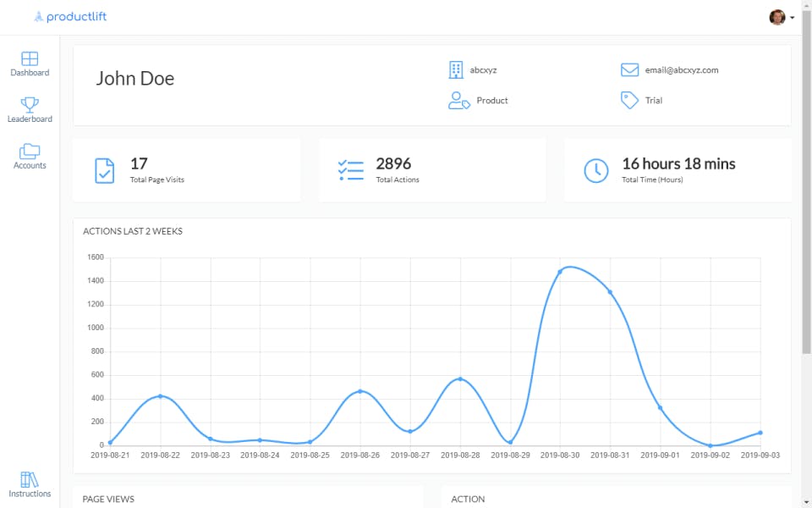Click the abcxyz company name
This screenshot has height=508, width=812.
click(483, 70)
